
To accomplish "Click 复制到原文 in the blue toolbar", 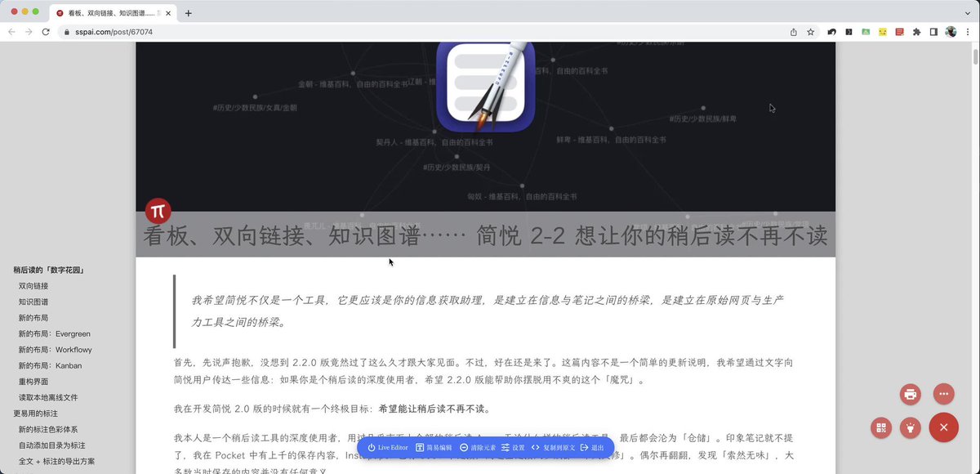I will 553,448.
